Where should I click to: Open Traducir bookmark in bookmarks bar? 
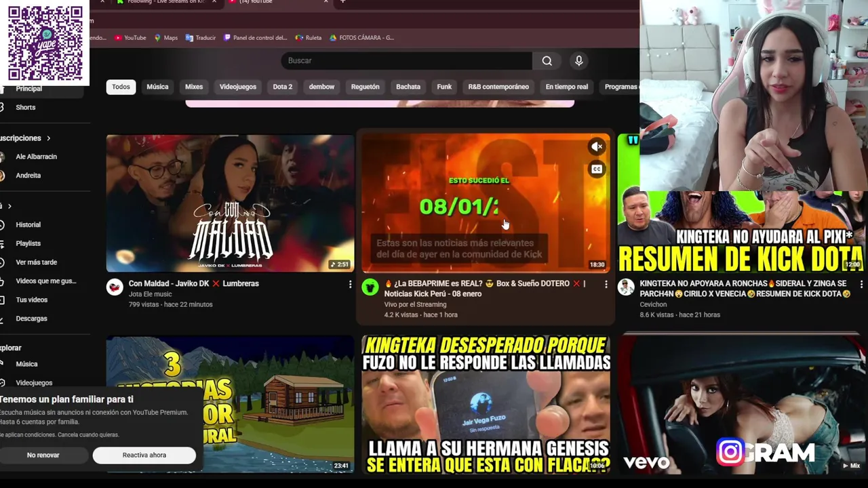click(x=201, y=38)
